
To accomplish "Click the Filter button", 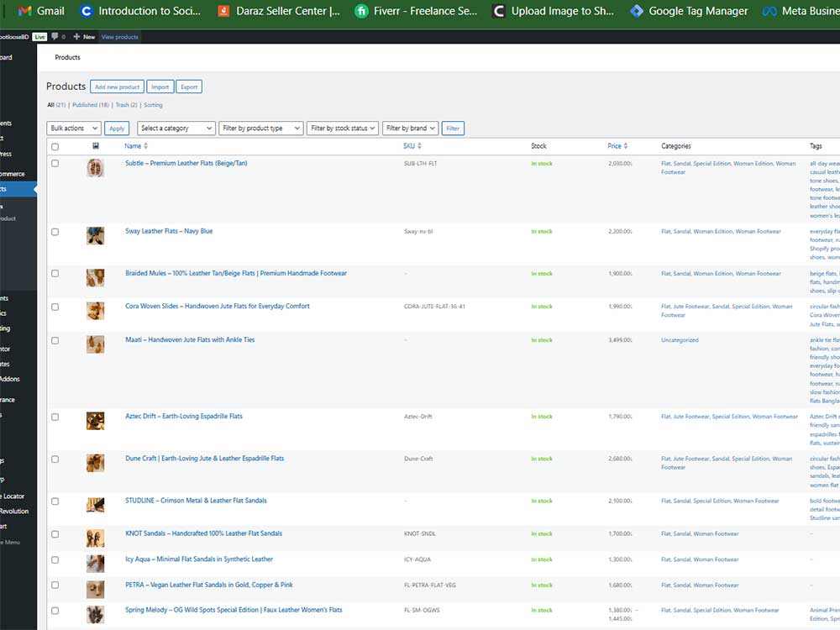I will point(453,129).
